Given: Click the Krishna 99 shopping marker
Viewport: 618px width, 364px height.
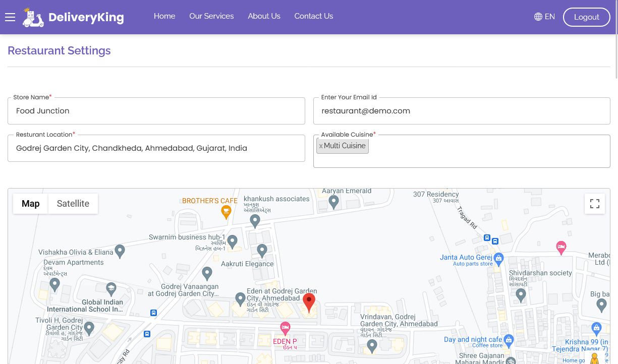Looking at the screenshot, I should [596, 329].
